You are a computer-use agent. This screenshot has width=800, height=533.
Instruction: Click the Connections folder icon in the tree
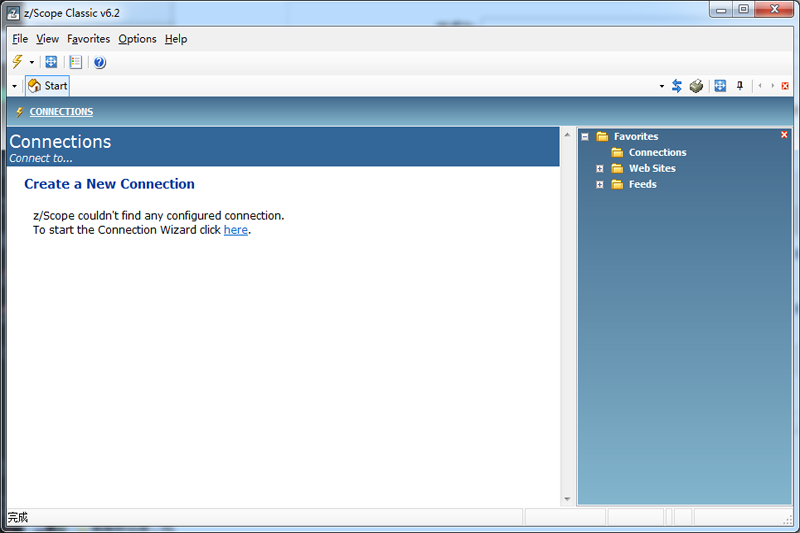[x=617, y=153]
